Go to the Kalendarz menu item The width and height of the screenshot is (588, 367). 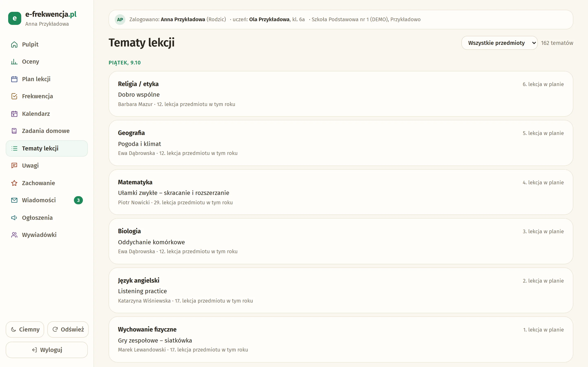47,114
